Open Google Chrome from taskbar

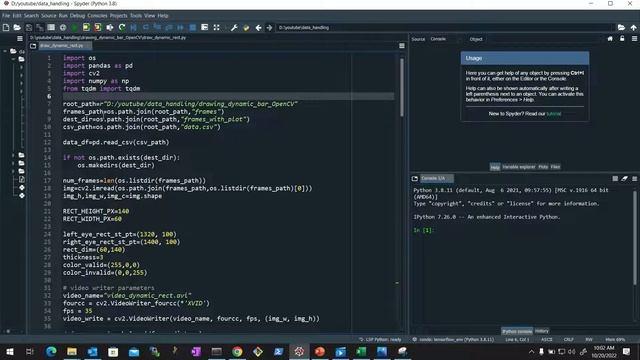(x=237, y=351)
